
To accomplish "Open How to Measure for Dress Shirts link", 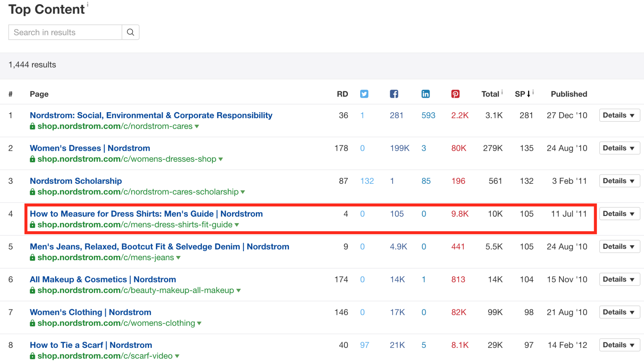I will click(x=146, y=214).
